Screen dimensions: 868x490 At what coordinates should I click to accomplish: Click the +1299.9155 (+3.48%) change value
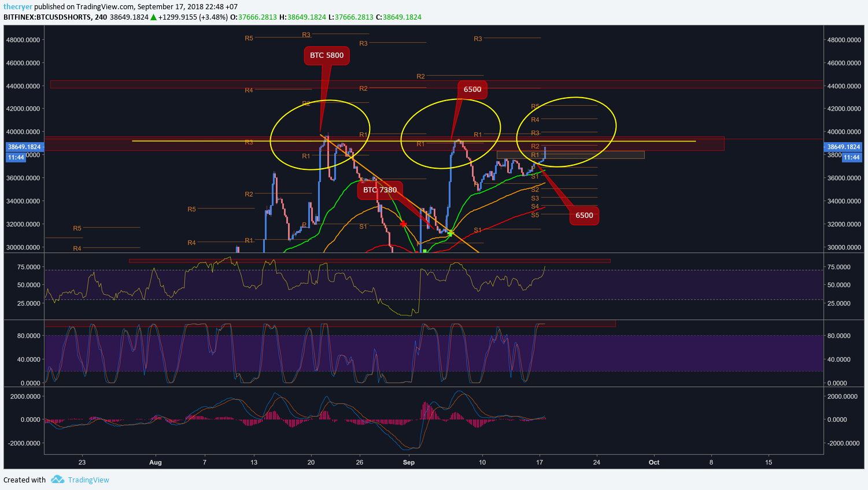[193, 17]
